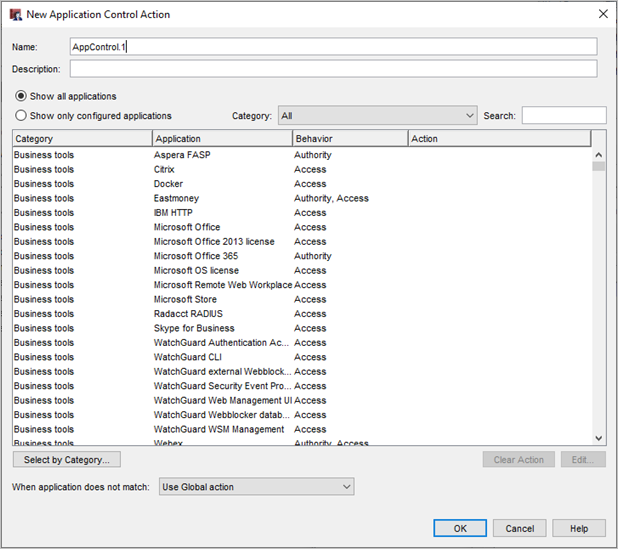Click the Search input field
The width and height of the screenshot is (618, 549).
(x=563, y=116)
